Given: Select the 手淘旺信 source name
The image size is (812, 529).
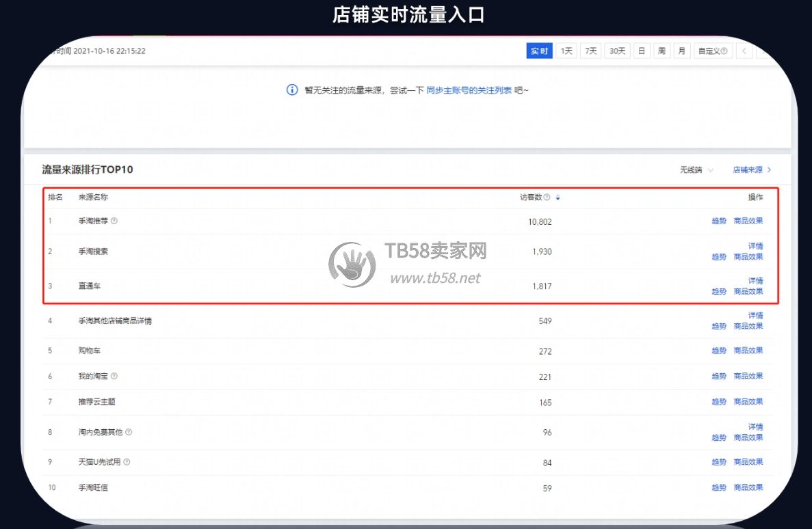Looking at the screenshot, I should 93,487.
